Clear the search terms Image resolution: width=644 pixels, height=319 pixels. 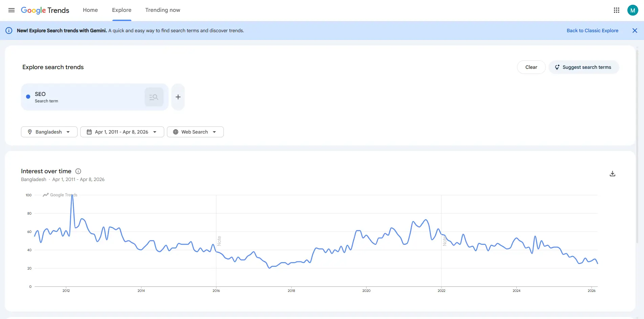coord(531,67)
